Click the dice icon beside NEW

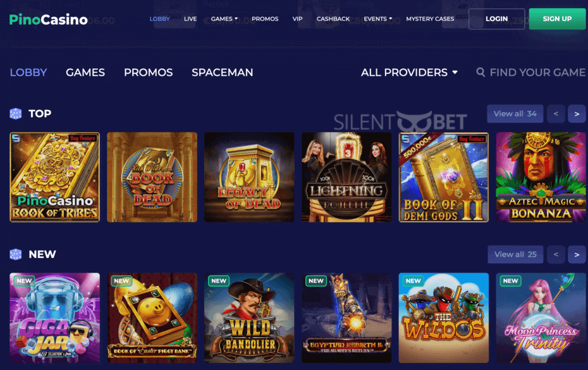click(x=15, y=254)
